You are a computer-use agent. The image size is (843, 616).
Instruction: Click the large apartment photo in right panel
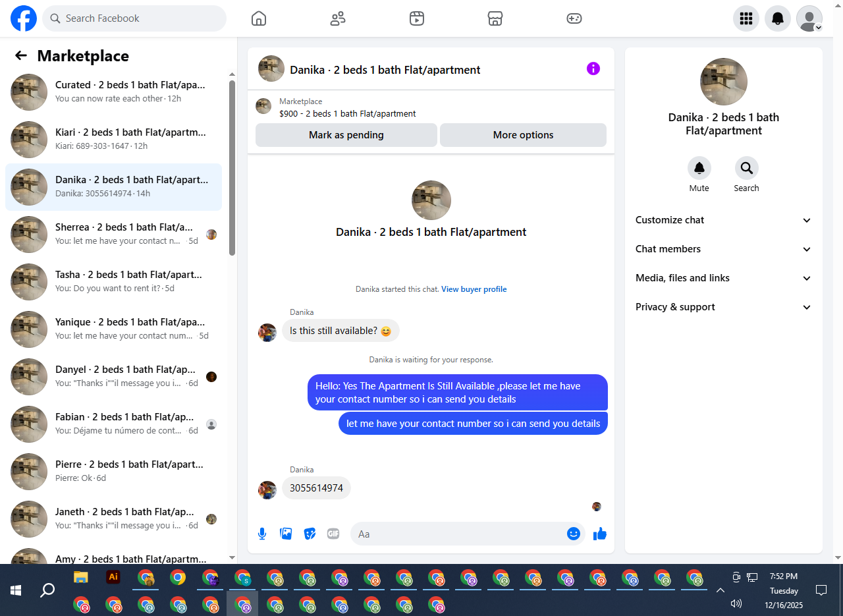click(724, 82)
